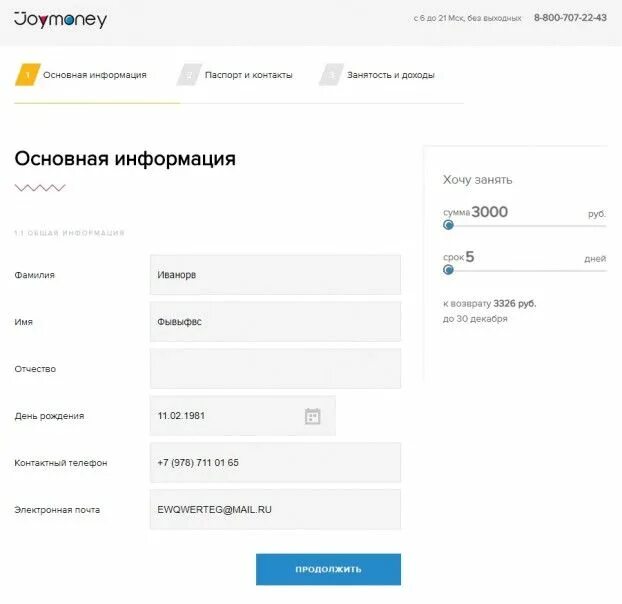Click the grey step 2 badge
Screen dimensions: 622x604
[189, 75]
